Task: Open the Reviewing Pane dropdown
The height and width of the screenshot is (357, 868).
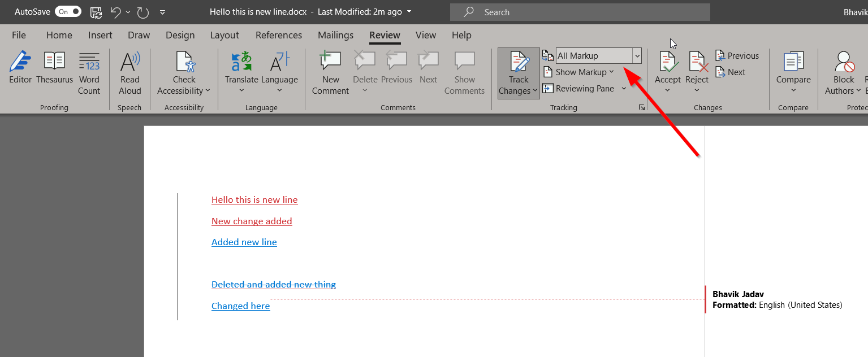Action: coord(624,88)
